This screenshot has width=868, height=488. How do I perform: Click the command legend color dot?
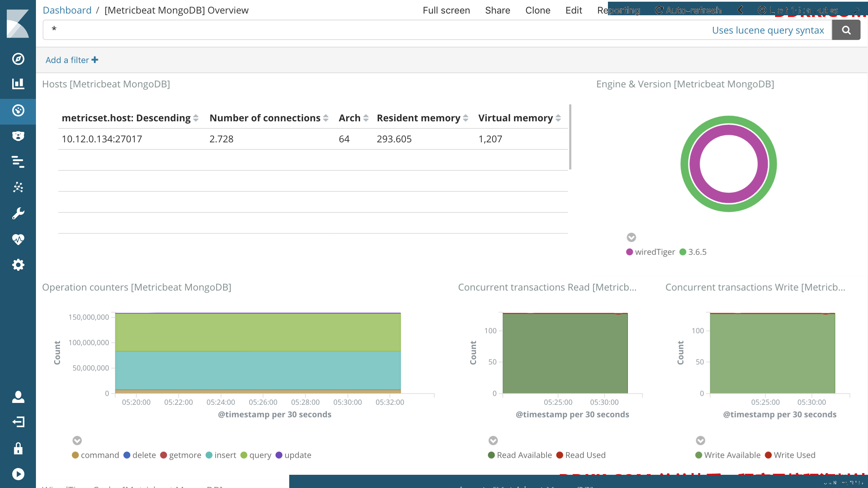(x=75, y=455)
